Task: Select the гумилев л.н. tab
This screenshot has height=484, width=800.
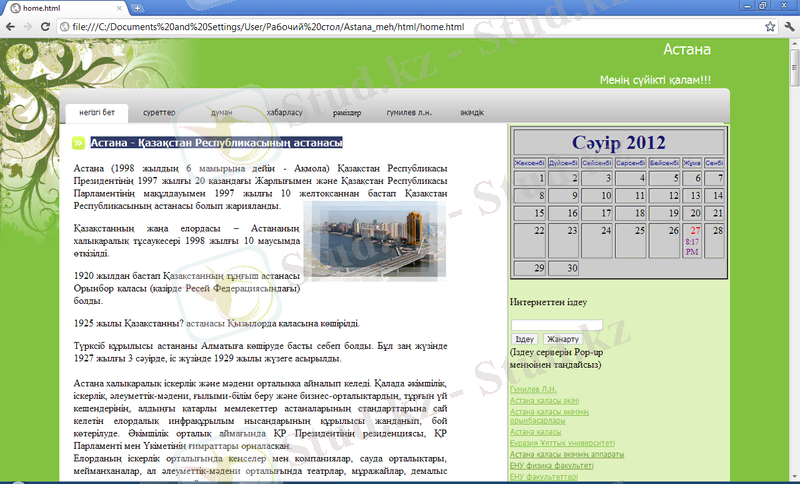Action: (x=409, y=113)
